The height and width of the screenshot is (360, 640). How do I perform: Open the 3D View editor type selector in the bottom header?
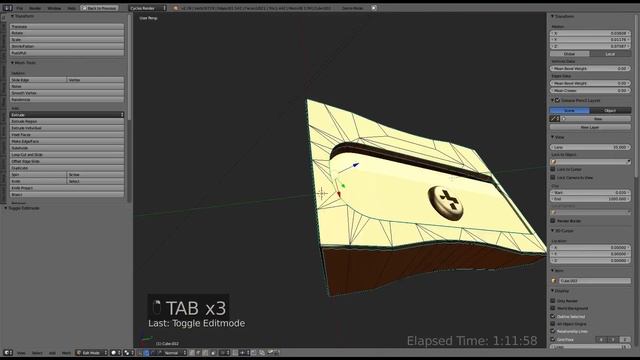[8, 353]
